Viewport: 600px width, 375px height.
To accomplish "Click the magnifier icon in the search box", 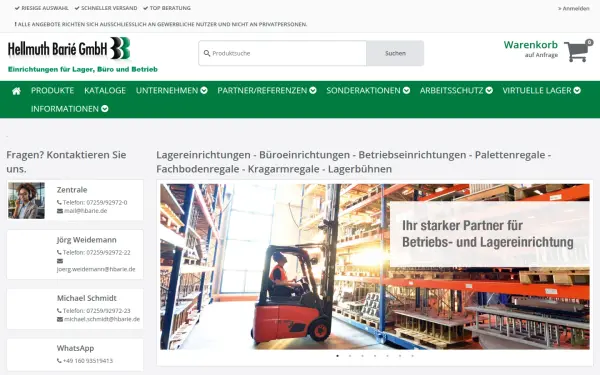I will (207, 53).
